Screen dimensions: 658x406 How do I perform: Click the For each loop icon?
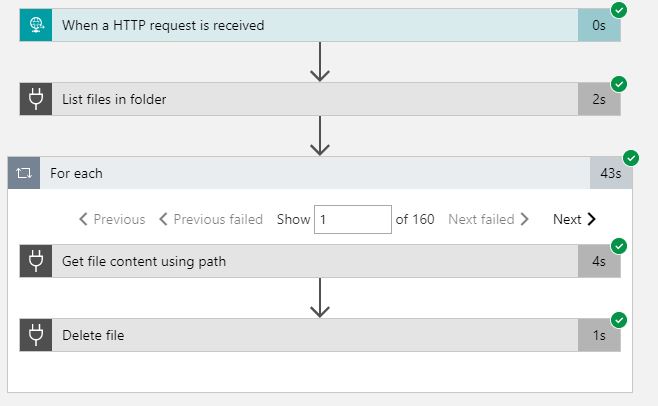pyautogui.click(x=24, y=173)
